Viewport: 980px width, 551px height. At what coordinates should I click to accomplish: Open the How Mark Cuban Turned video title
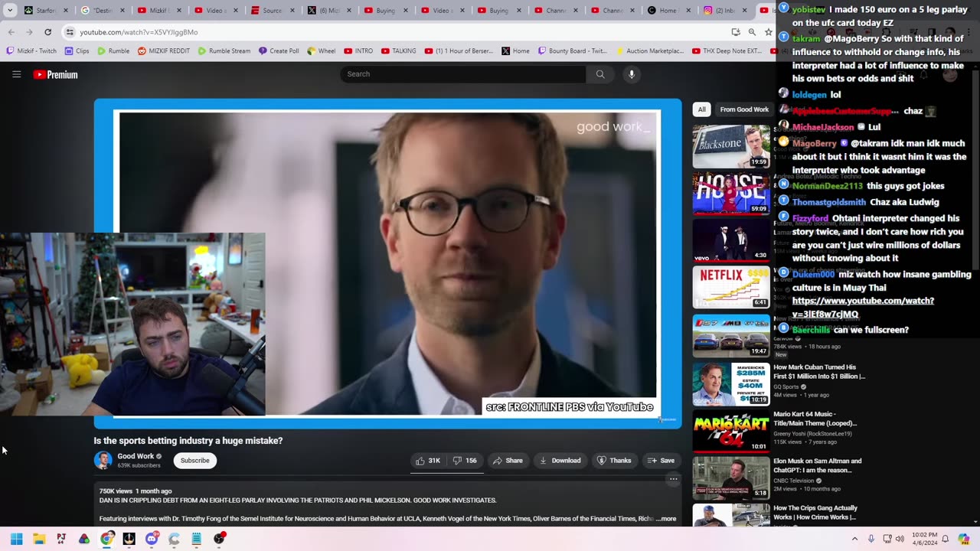(x=818, y=372)
